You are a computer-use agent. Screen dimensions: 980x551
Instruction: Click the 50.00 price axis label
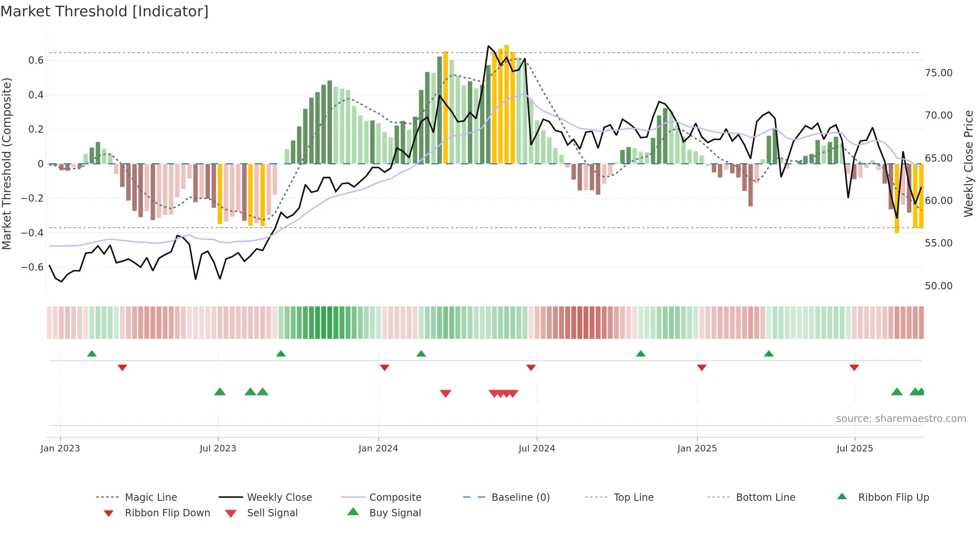coord(939,286)
